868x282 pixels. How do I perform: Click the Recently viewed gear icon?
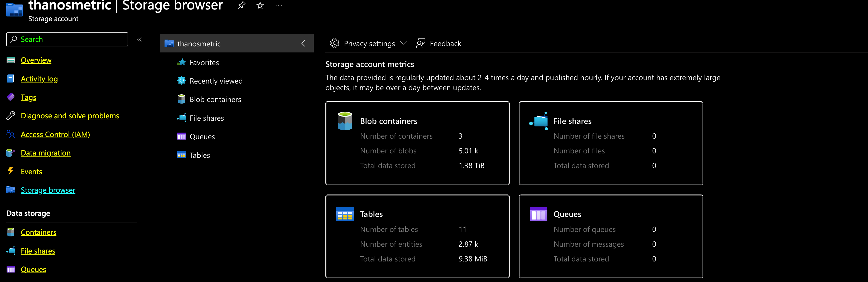[x=181, y=81]
